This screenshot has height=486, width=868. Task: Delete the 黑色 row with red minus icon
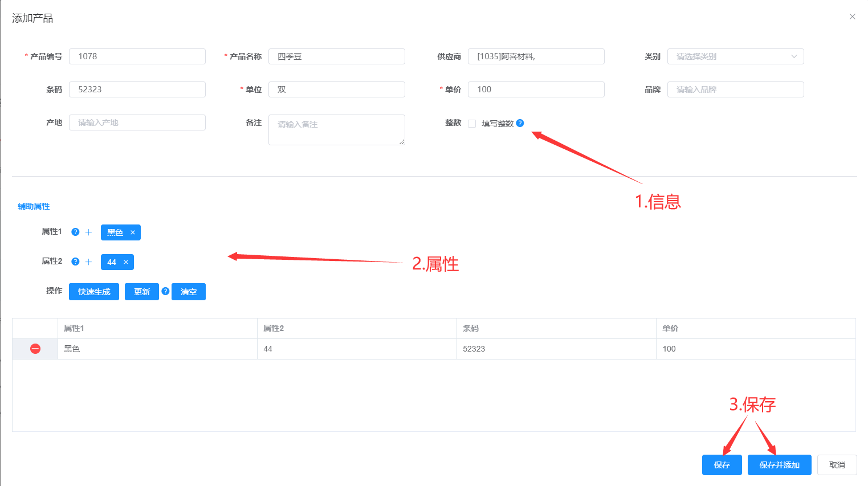pos(35,349)
